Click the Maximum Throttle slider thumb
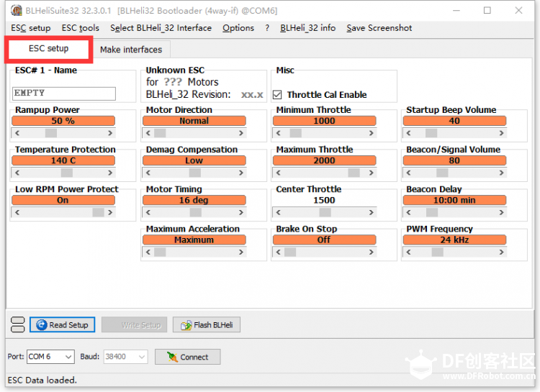Viewport: 540px width, 392px height. [x=354, y=173]
